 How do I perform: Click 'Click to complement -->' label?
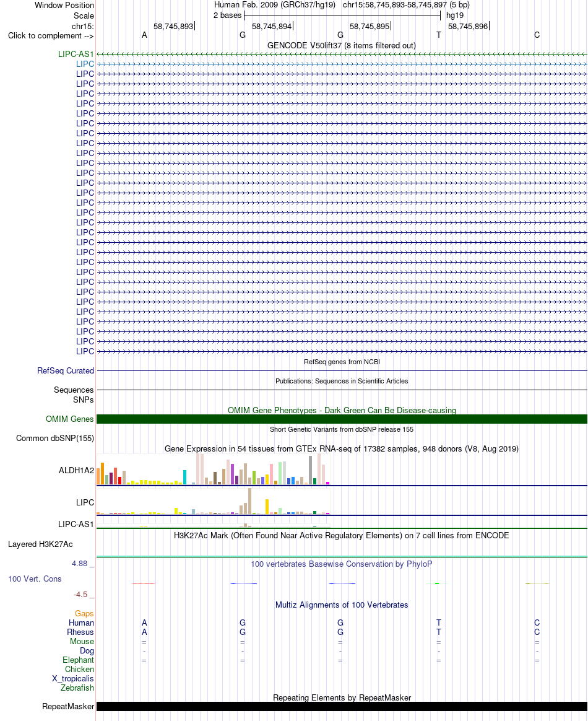click(x=51, y=35)
